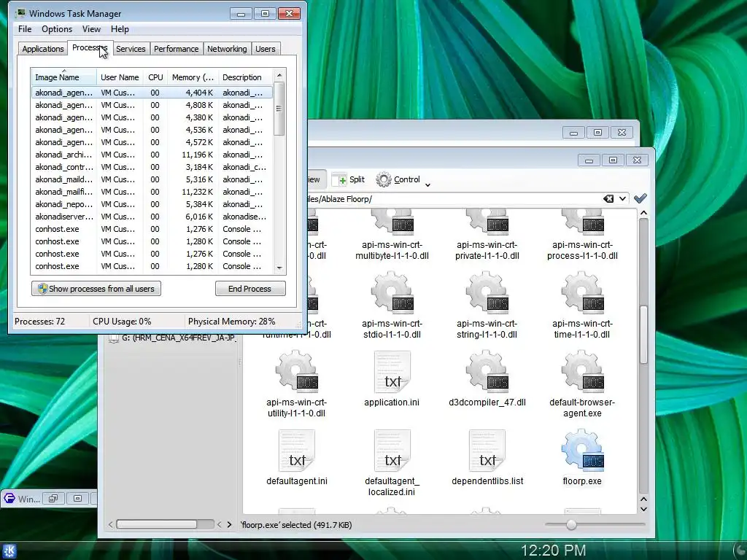The height and width of the screenshot is (560, 747).
Task: Switch to the Services tab
Action: [131, 49]
